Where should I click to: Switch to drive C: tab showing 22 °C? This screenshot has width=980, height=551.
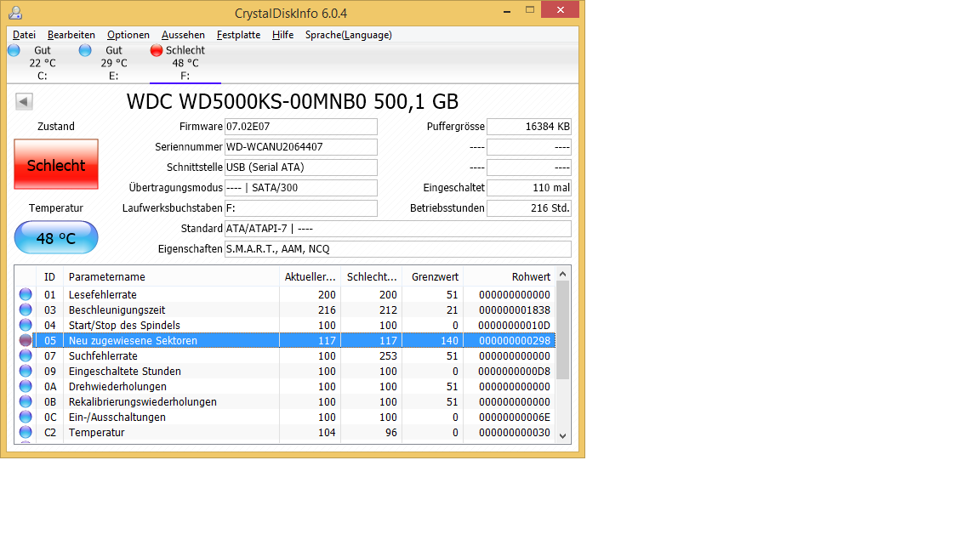(42, 63)
